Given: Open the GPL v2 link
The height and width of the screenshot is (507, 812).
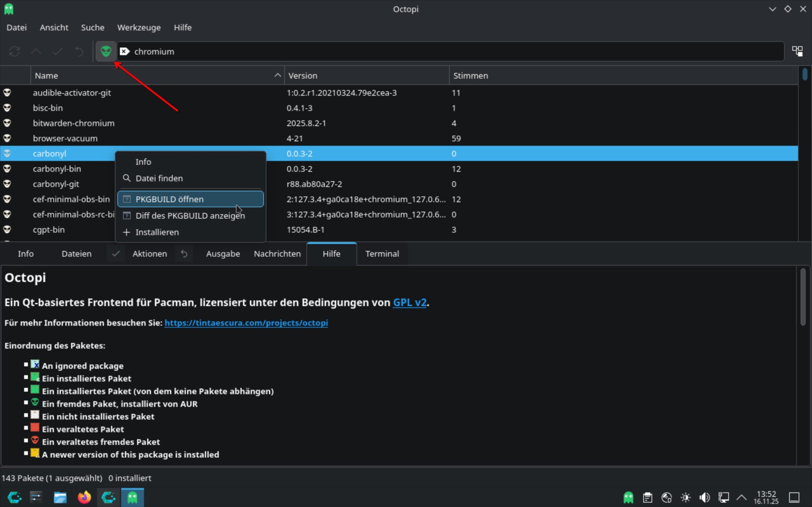Looking at the screenshot, I should point(409,302).
